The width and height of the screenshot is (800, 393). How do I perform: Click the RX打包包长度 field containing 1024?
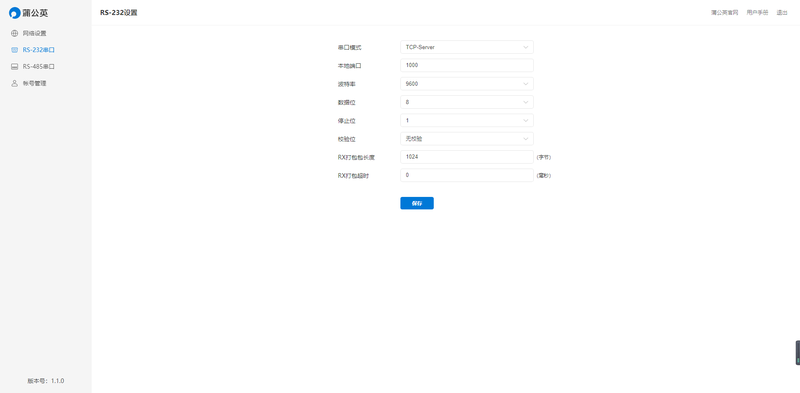[x=467, y=157]
